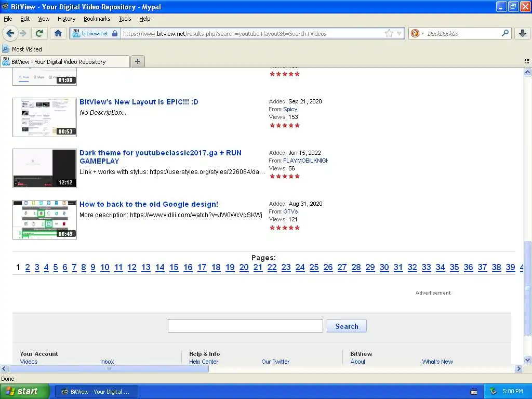Go to results page 10
532x399 pixels.
click(105, 268)
